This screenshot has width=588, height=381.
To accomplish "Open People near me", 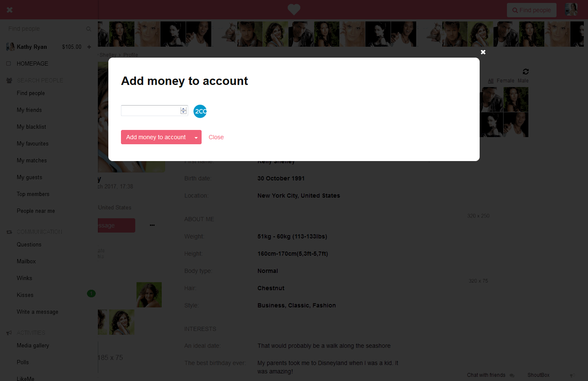I will pos(36,211).
